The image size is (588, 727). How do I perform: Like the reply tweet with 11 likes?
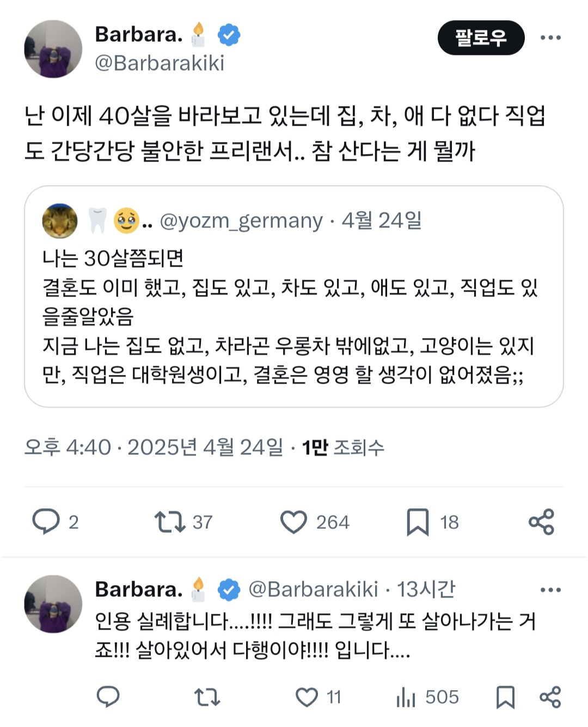[x=307, y=697]
